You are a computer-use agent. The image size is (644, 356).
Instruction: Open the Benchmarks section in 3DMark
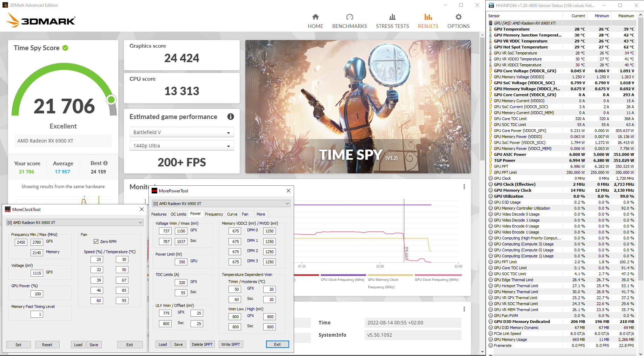[x=350, y=21]
